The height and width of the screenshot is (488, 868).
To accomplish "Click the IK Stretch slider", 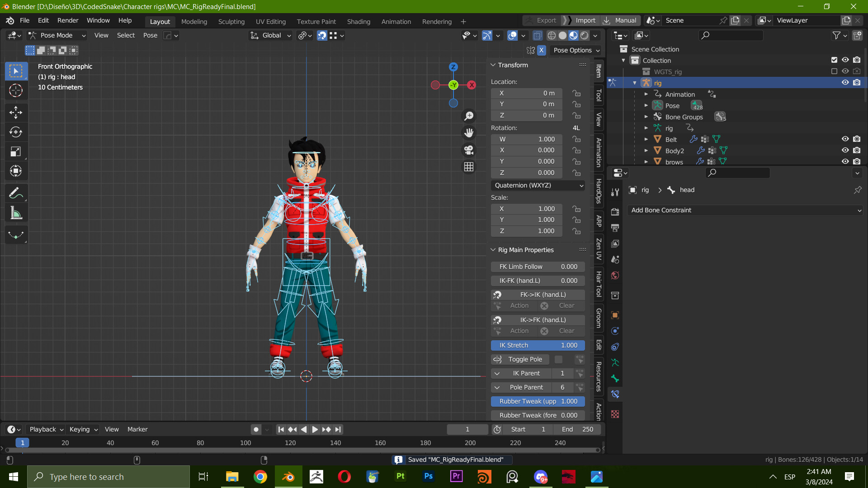I will pos(538,345).
